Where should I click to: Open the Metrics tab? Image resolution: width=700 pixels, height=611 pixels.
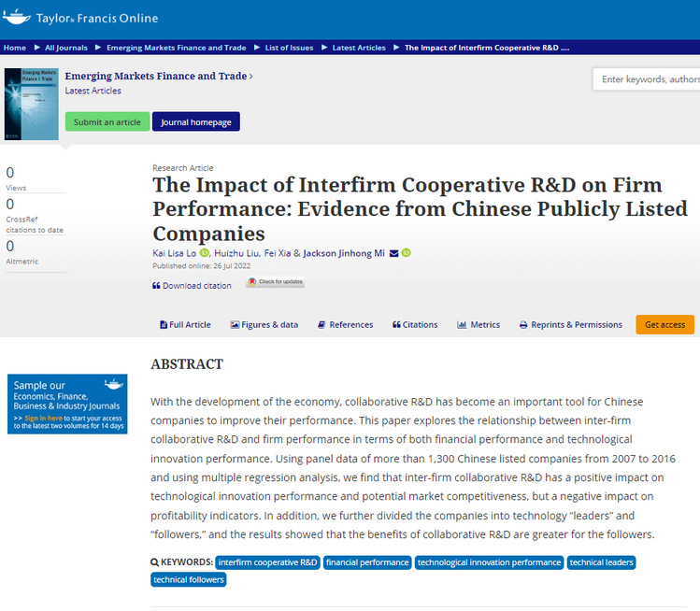pos(479,325)
